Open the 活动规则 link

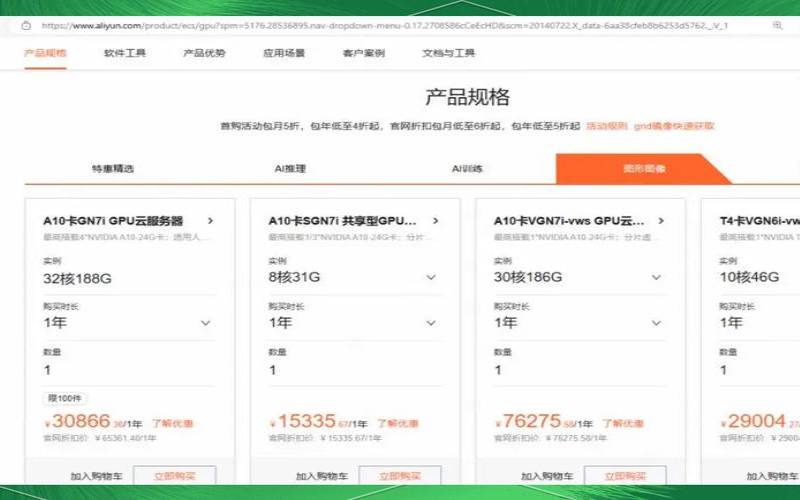(606, 126)
